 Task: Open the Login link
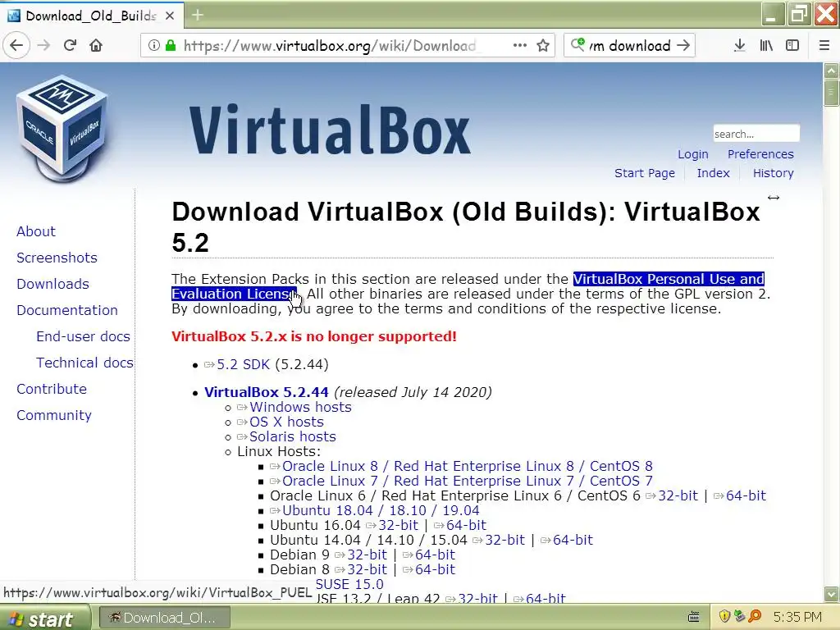click(692, 154)
